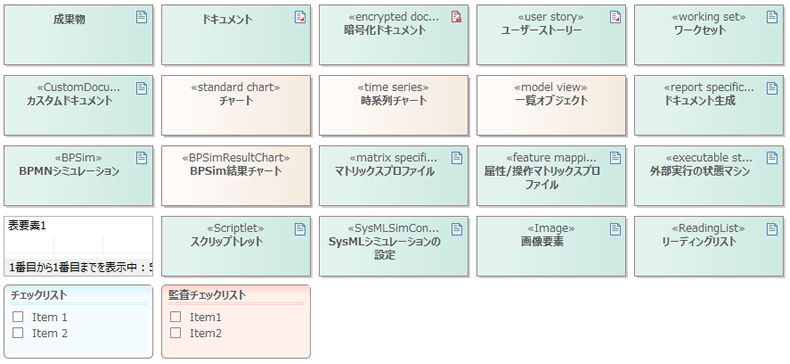Select the 表要素1 table element
Image resolution: width=790 pixels, height=364 pixels.
tap(78, 247)
